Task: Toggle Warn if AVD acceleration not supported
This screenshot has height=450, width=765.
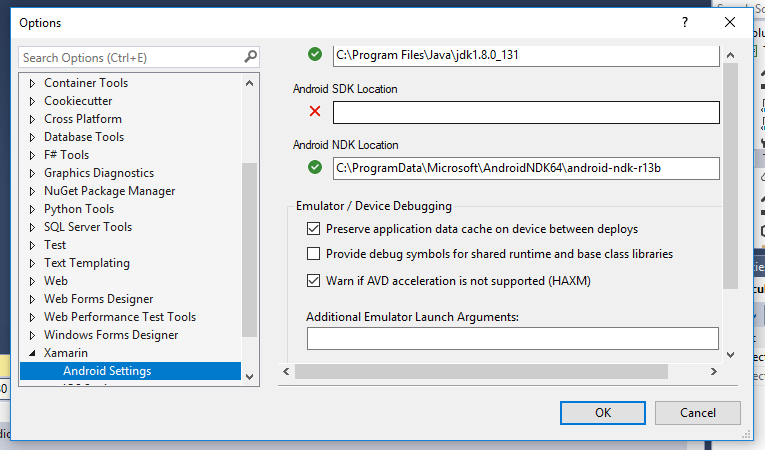Action: pos(313,281)
